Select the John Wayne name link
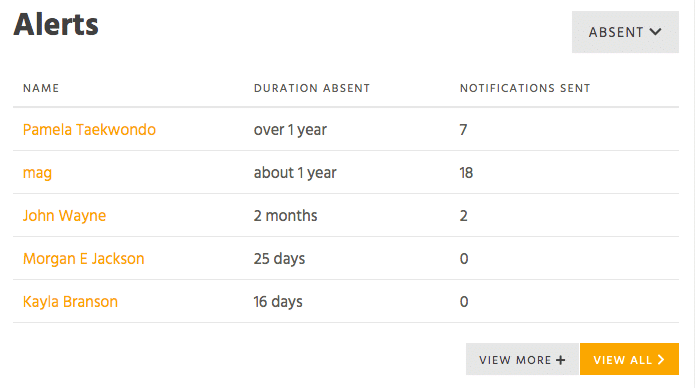 click(64, 216)
